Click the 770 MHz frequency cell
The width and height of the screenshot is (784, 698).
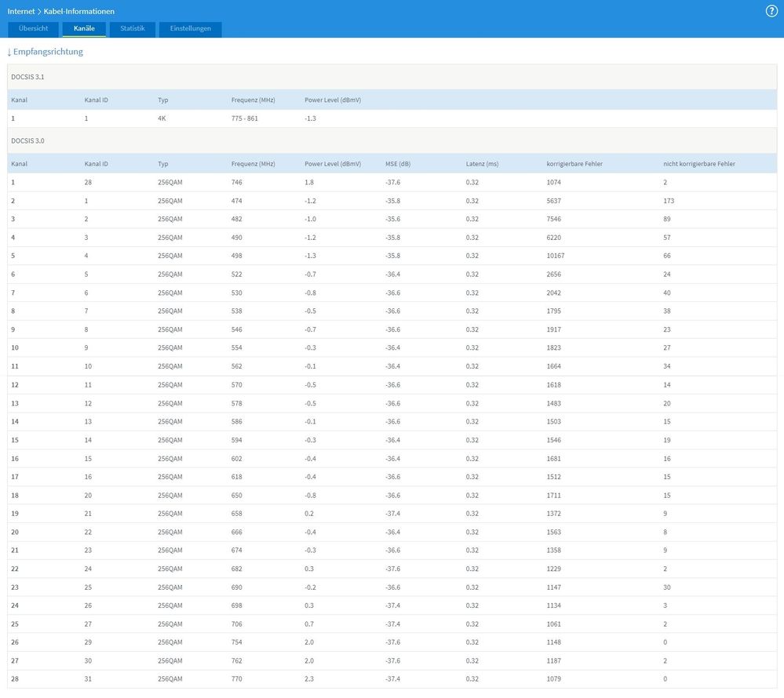coord(237,679)
